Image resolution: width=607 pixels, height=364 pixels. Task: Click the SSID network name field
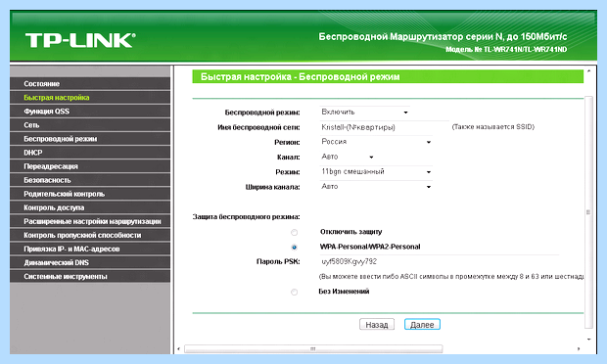coord(384,127)
